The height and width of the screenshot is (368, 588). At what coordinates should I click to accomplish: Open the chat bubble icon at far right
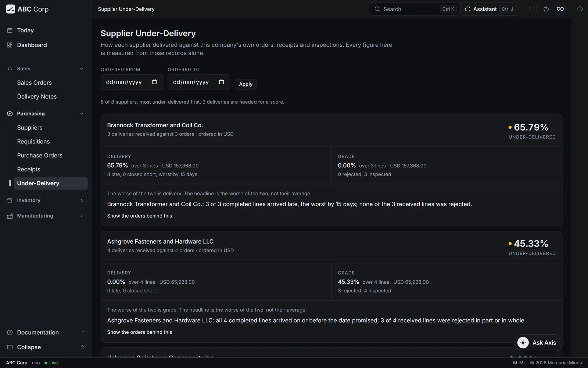click(x=580, y=9)
